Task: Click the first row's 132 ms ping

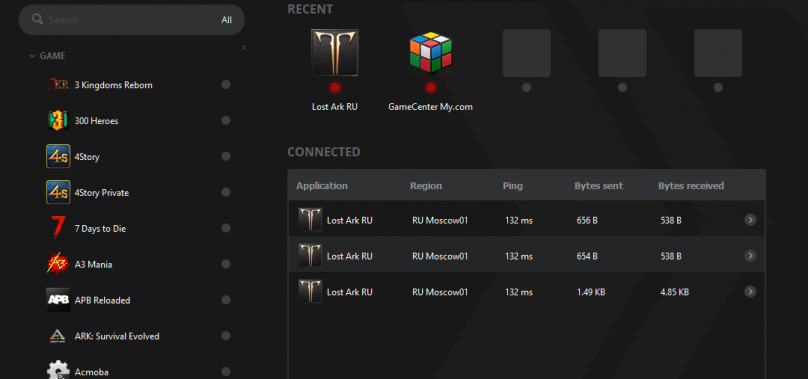Action: 519,221
